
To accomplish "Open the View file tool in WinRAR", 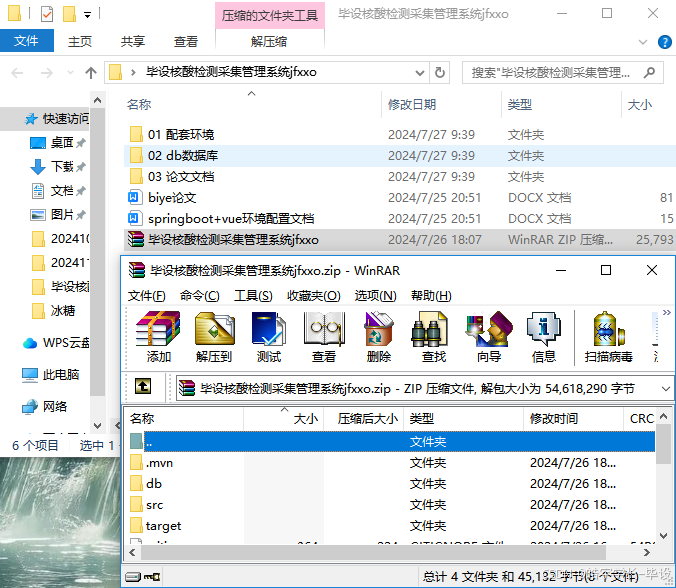I will click(x=324, y=337).
